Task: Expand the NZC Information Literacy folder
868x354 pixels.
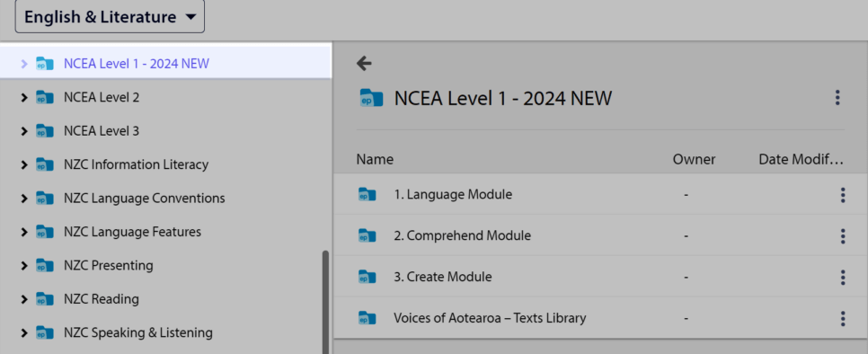Action: pyautogui.click(x=23, y=164)
